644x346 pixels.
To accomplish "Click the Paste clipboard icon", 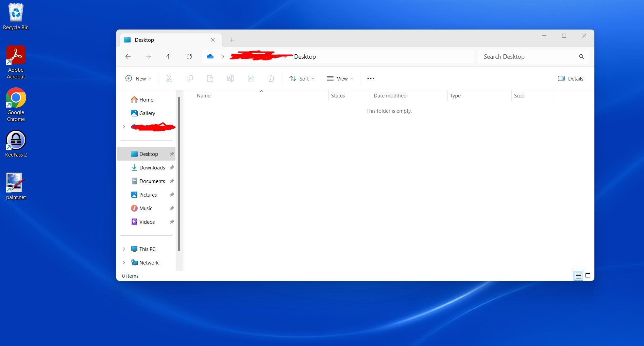I will 210,78.
